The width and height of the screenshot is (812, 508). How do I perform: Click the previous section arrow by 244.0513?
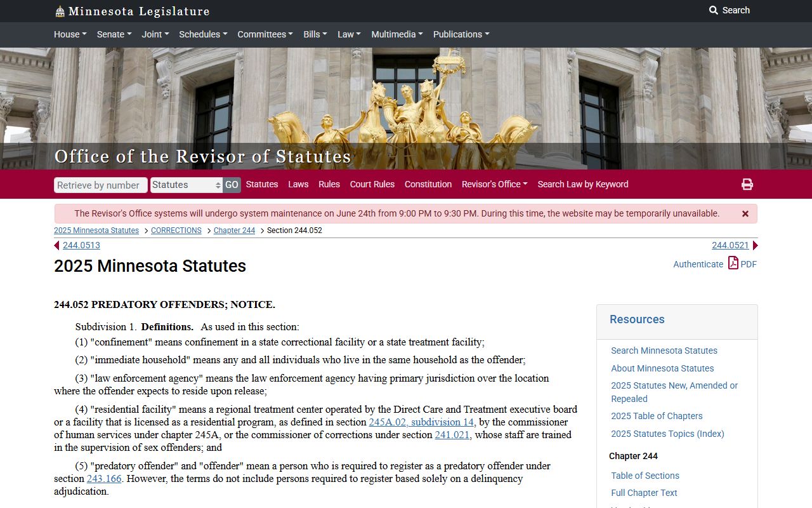tap(56, 246)
